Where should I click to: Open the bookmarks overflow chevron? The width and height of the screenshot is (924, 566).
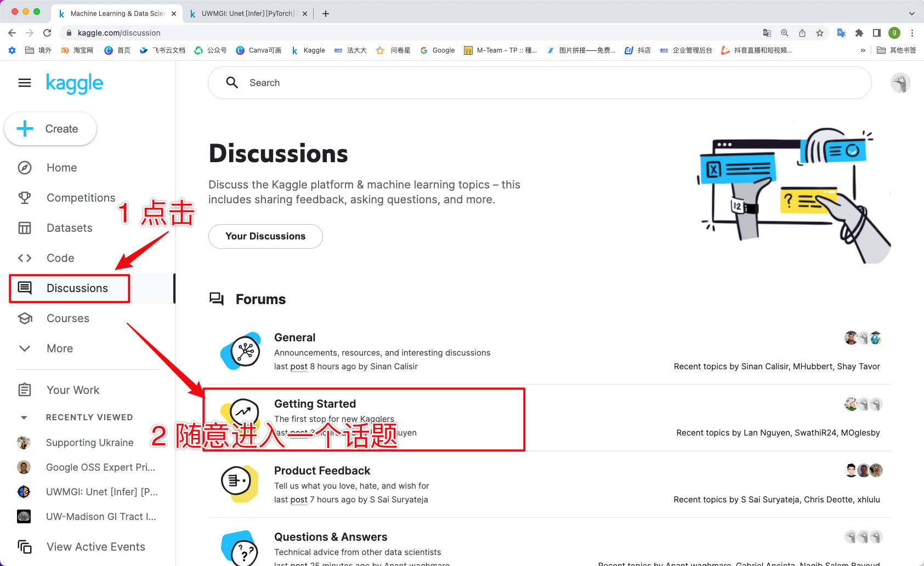tap(863, 50)
